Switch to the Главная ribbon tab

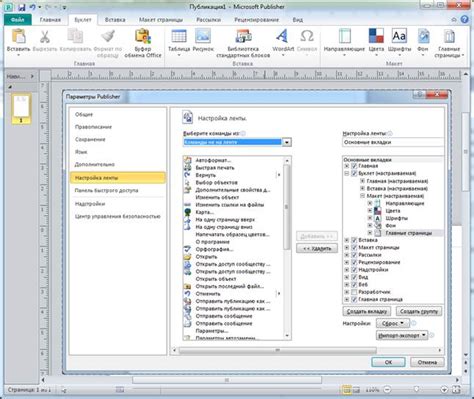point(50,20)
